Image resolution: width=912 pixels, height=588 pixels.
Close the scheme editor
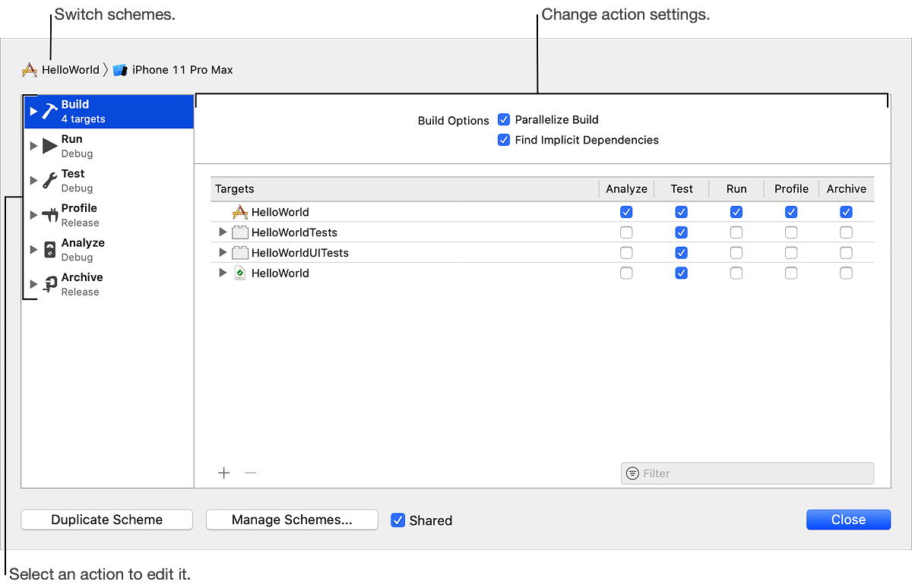pyautogui.click(x=848, y=520)
